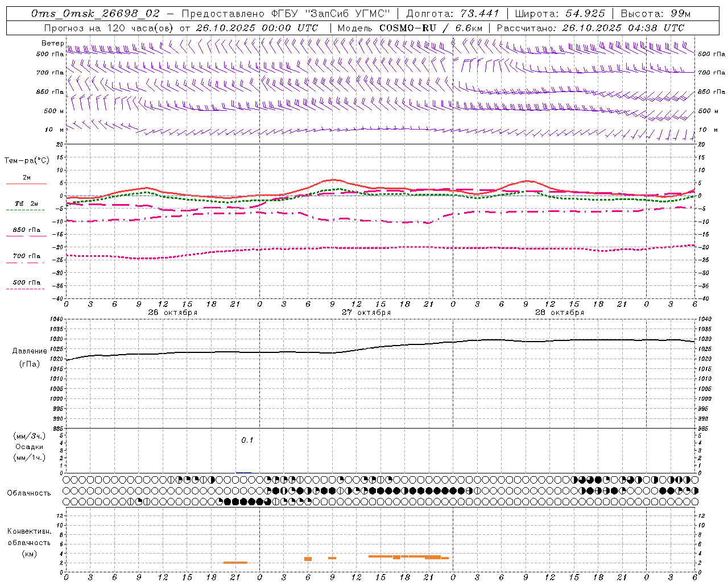Click 700 гПа label left of wind barbs
728x582 pixels.
pyautogui.click(x=50, y=73)
